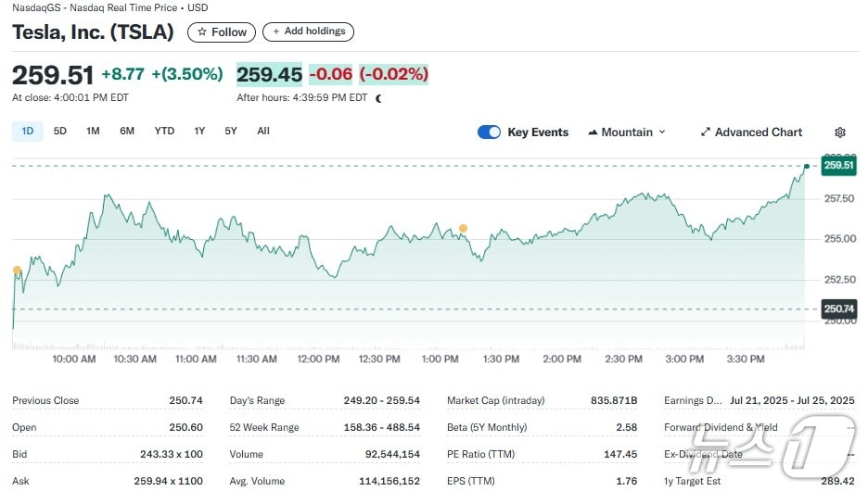Image resolution: width=868 pixels, height=491 pixels.
Task: Click the after-hours moon icon
Action: (x=378, y=98)
